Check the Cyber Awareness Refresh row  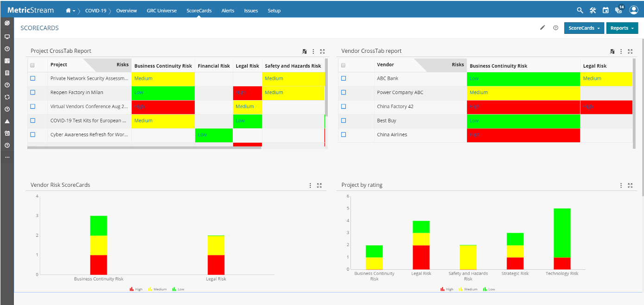point(33,134)
